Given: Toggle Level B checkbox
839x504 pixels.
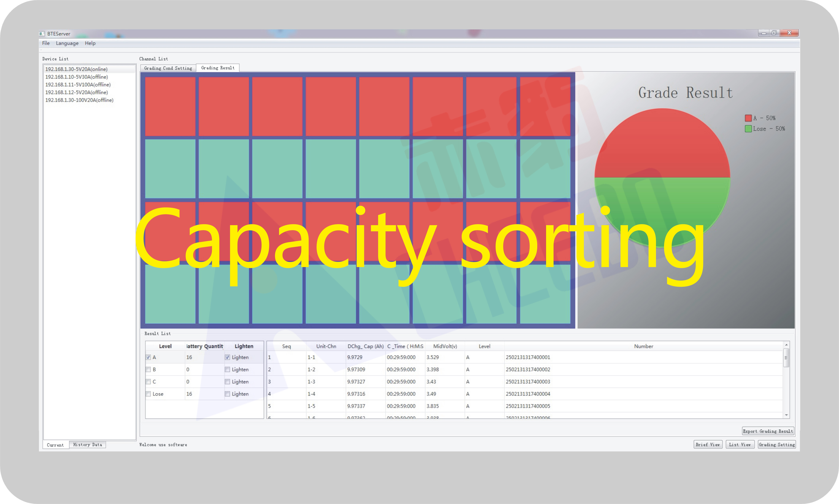Looking at the screenshot, I should (148, 370).
